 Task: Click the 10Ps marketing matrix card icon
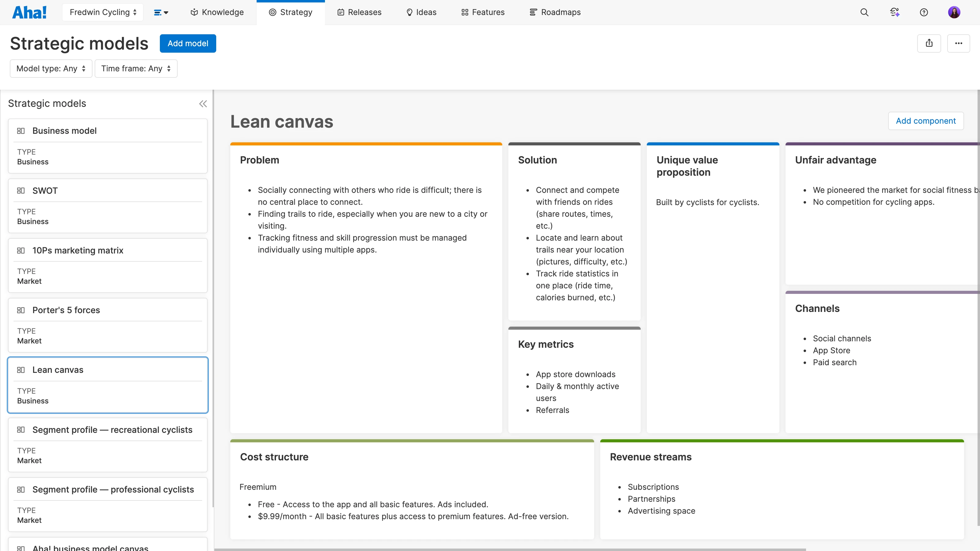(x=21, y=251)
